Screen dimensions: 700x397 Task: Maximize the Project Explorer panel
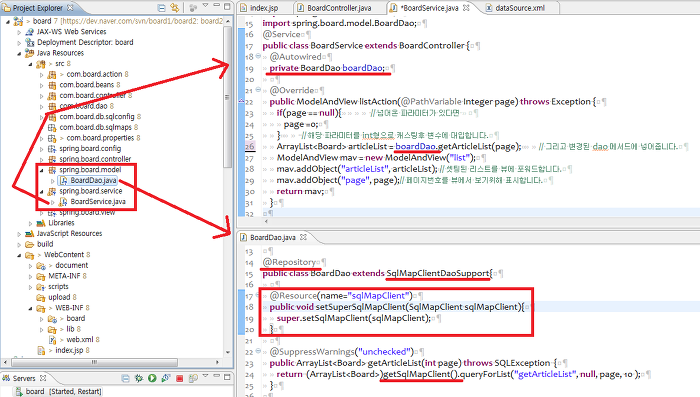pyautogui.click(x=227, y=7)
